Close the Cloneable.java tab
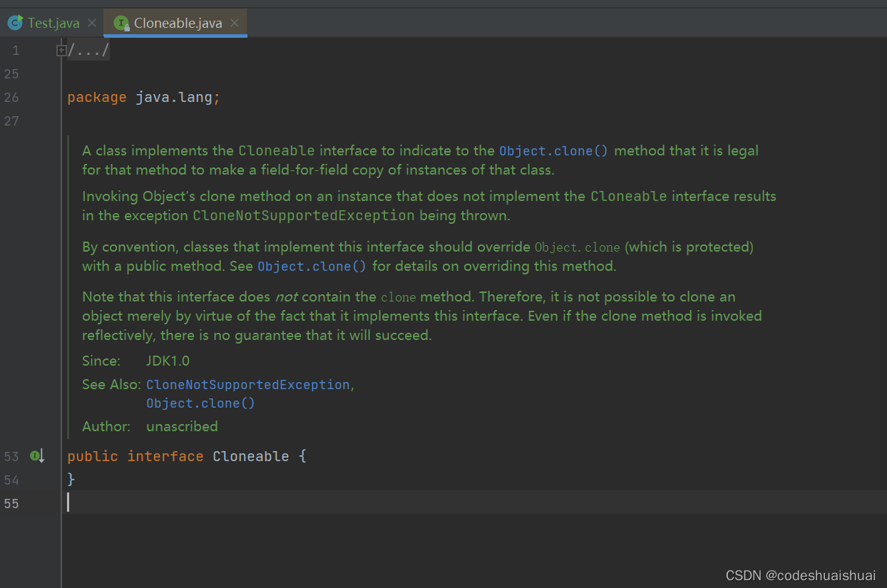 [x=234, y=23]
